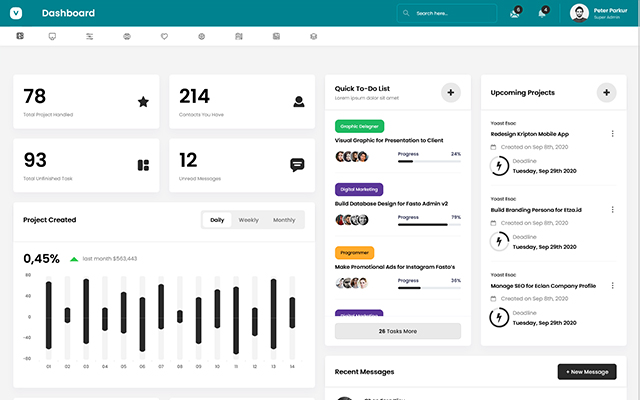
Task: Click the 24% progress bar for Visual Graphic task
Action: point(428,162)
